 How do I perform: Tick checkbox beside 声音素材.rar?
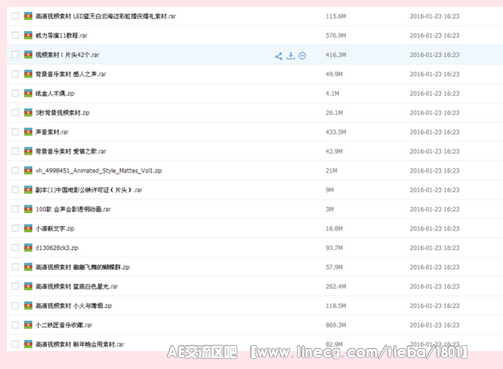click(x=15, y=132)
